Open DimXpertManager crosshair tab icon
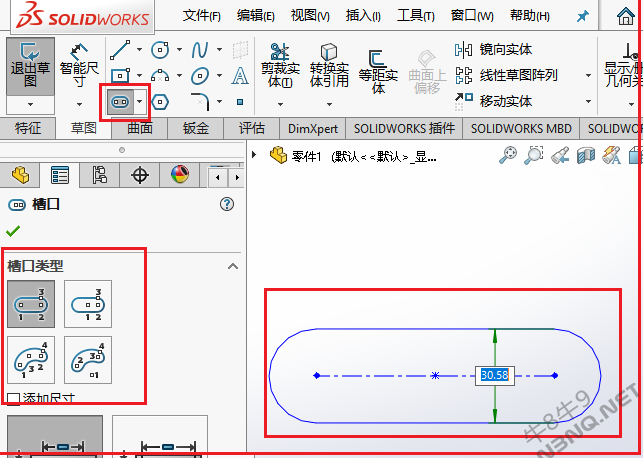The image size is (643, 458). click(140, 175)
